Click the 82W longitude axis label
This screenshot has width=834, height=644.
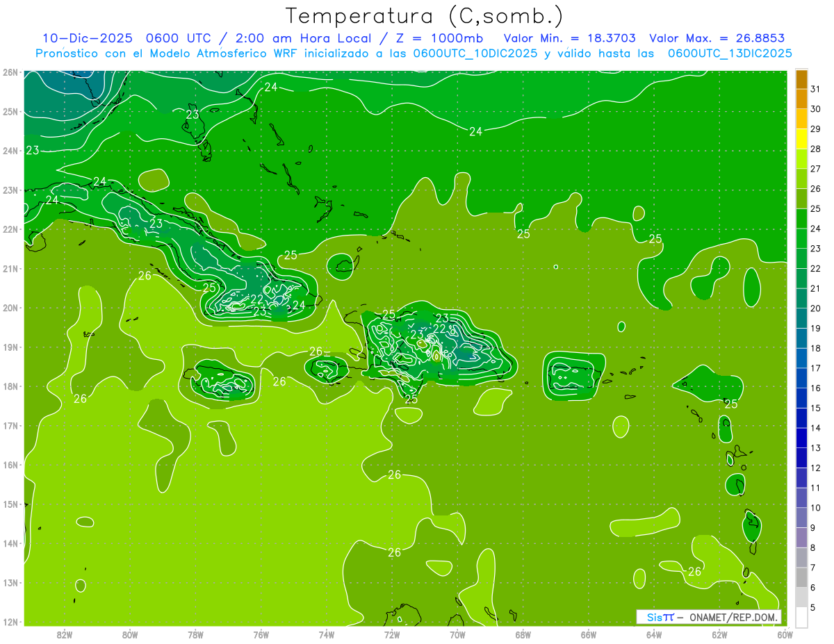pyautogui.click(x=65, y=634)
